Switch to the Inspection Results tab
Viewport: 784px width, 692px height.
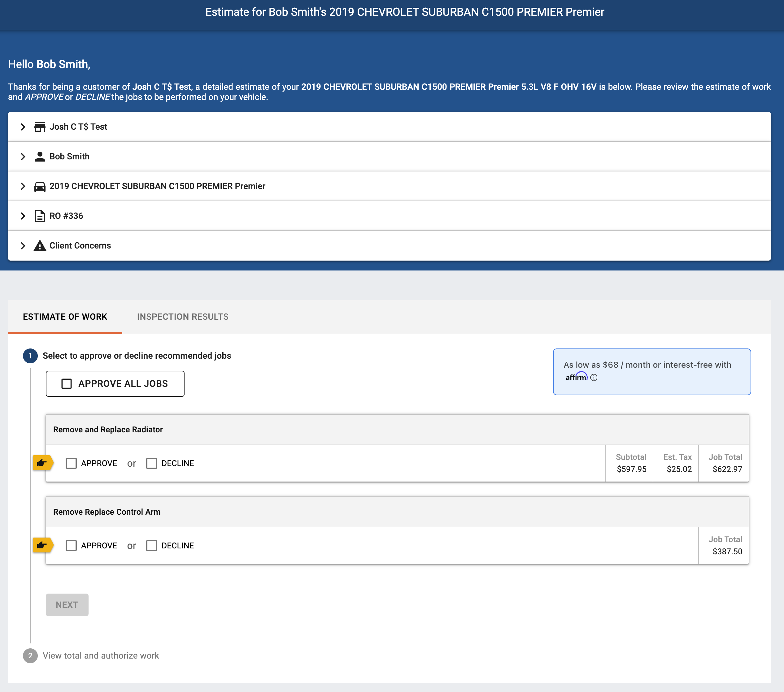coord(183,317)
